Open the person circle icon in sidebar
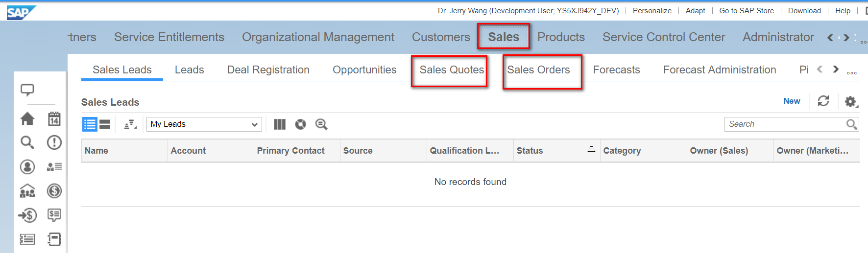The width and height of the screenshot is (868, 253). 27,167
